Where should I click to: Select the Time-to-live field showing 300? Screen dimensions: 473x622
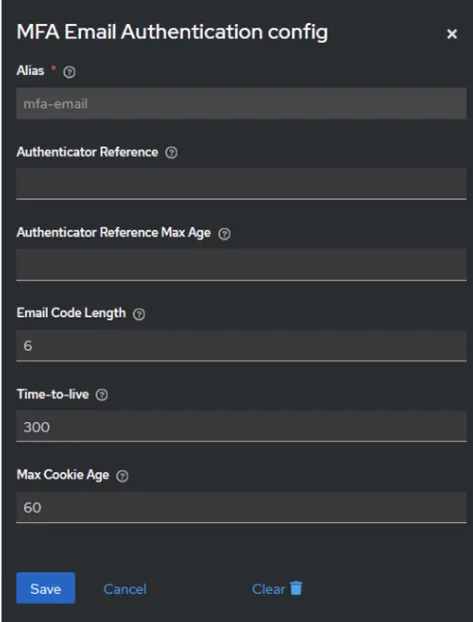(x=241, y=426)
